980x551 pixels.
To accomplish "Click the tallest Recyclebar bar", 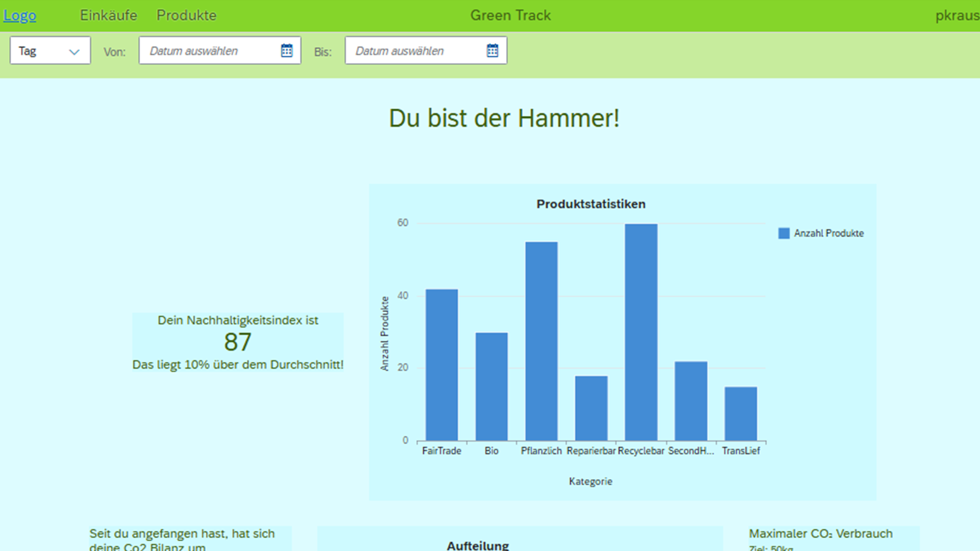I will [641, 332].
